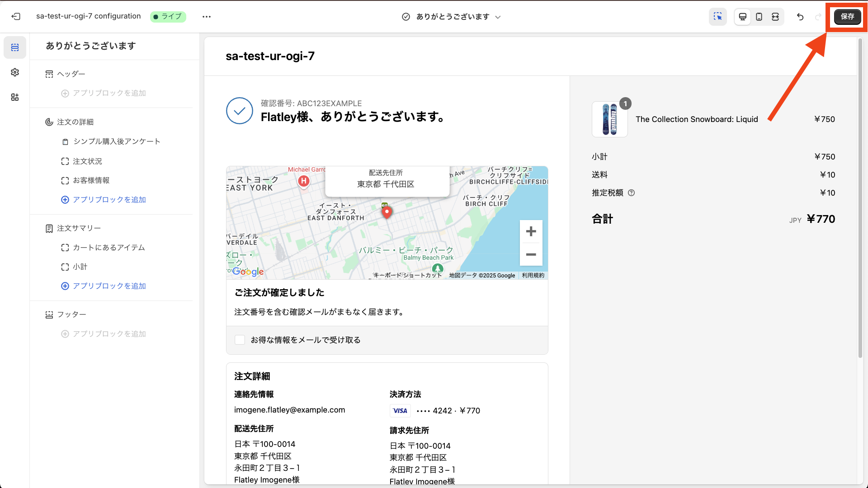Select the element inspector tool

(718, 17)
